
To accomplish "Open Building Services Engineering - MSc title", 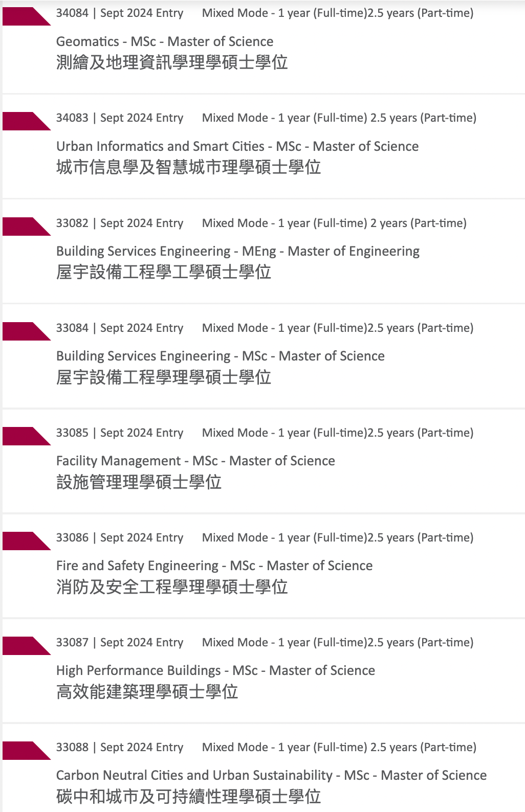I will 221,356.
